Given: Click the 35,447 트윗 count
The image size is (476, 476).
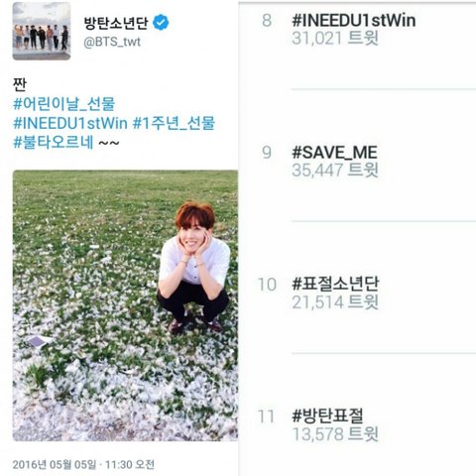Looking at the screenshot, I should pos(335,171).
